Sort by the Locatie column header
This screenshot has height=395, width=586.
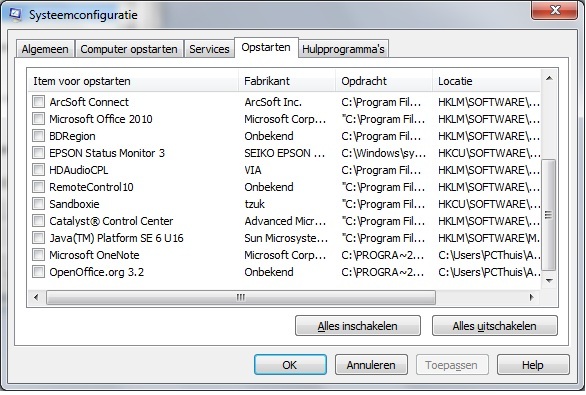pyautogui.click(x=486, y=81)
